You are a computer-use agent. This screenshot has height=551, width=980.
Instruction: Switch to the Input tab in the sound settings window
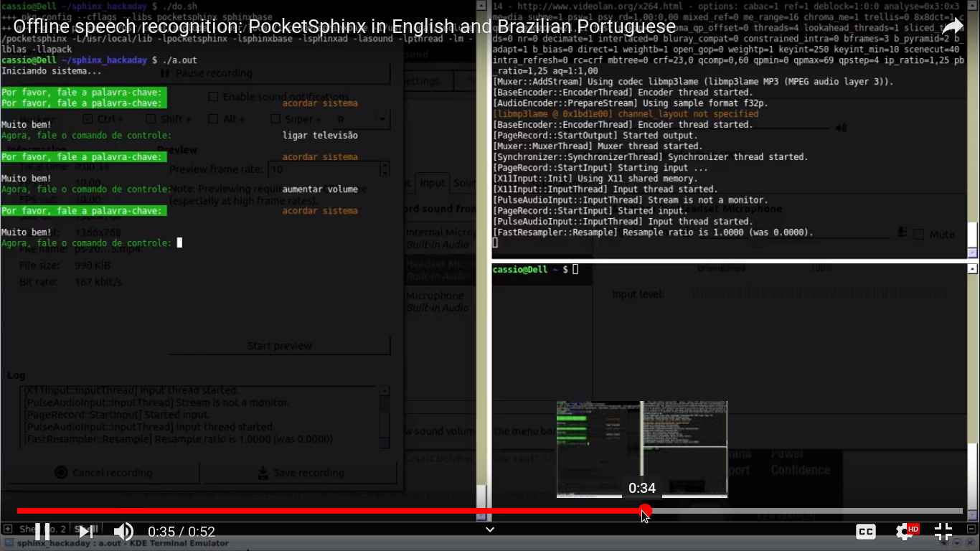[433, 183]
